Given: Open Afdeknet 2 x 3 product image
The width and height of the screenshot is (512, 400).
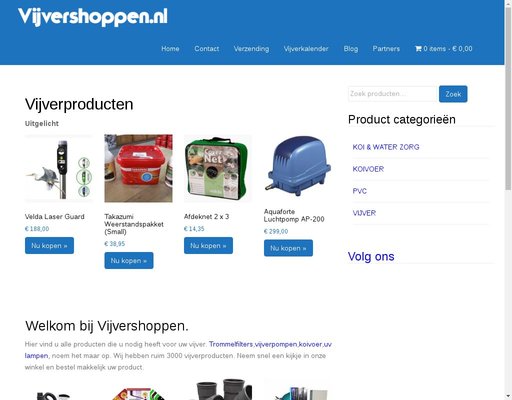Looking at the screenshot, I should tap(218, 168).
